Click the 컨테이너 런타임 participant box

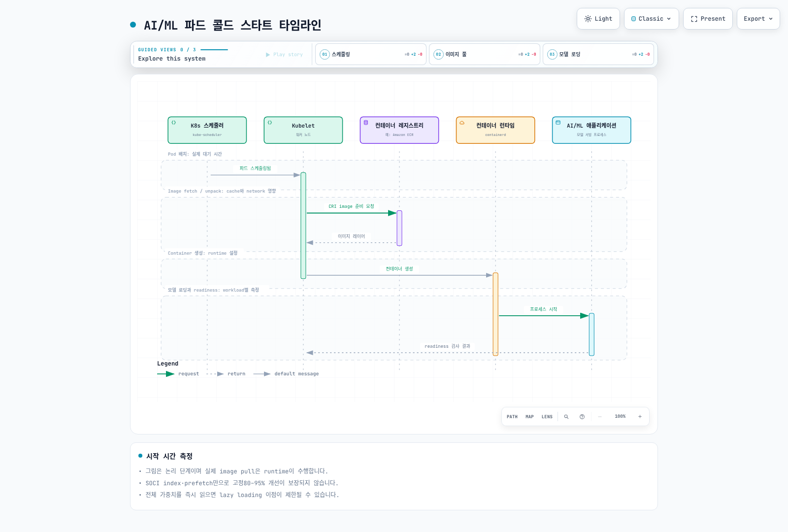[x=495, y=130]
